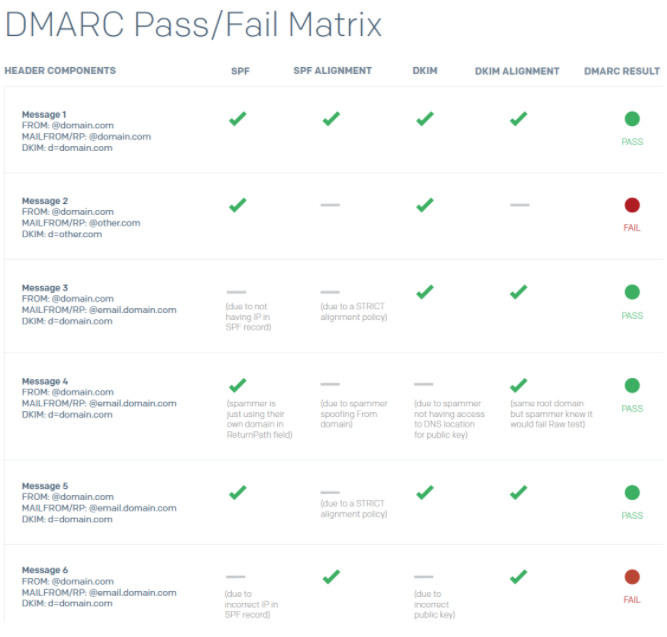The width and height of the screenshot is (667, 637).
Task: Click Message 1 SPF checkmark
Action: [x=237, y=119]
